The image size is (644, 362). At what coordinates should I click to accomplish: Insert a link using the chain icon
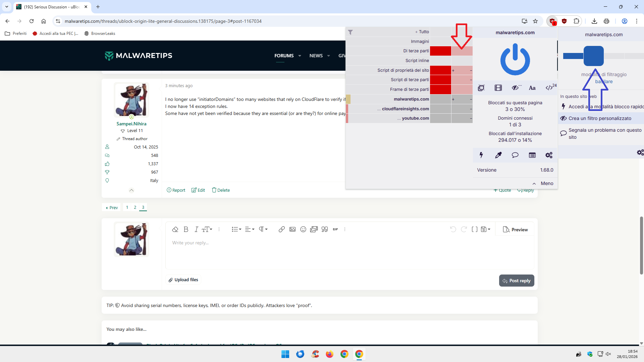[282, 229]
